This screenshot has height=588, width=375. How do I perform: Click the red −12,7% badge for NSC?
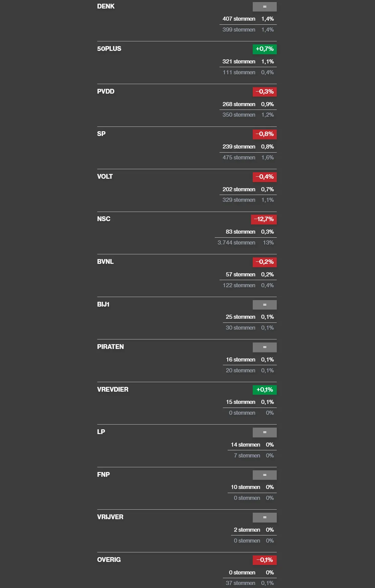tap(264, 219)
